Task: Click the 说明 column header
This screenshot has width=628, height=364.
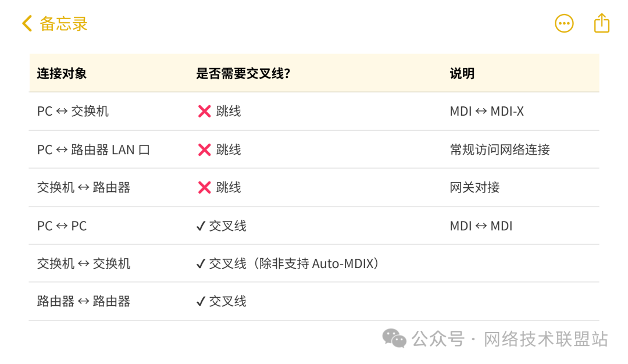Action: tap(462, 73)
